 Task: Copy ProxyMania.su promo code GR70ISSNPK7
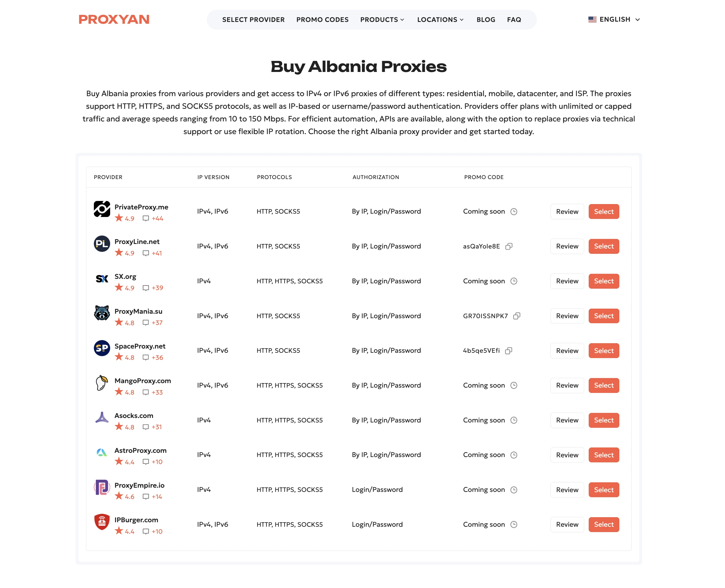516,316
